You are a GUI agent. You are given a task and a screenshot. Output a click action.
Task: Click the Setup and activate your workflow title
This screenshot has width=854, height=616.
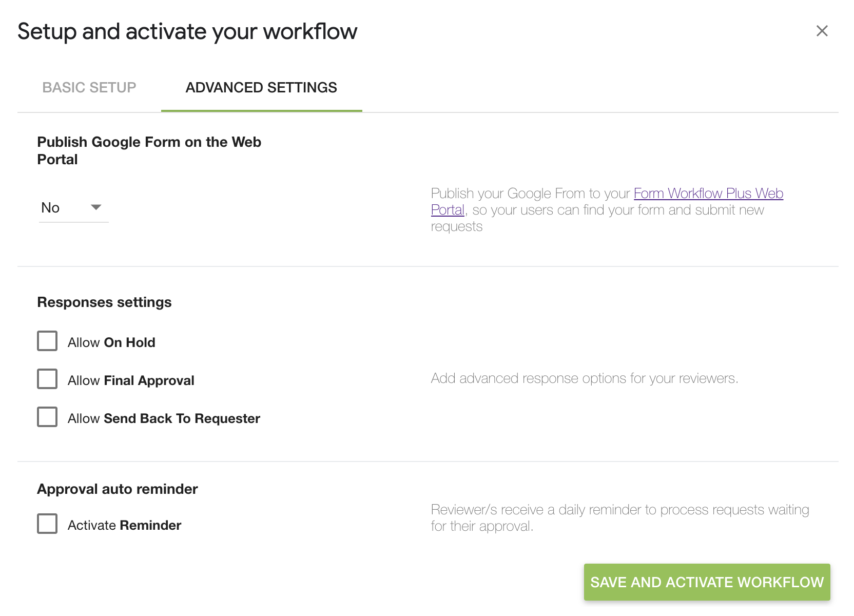coord(188,31)
